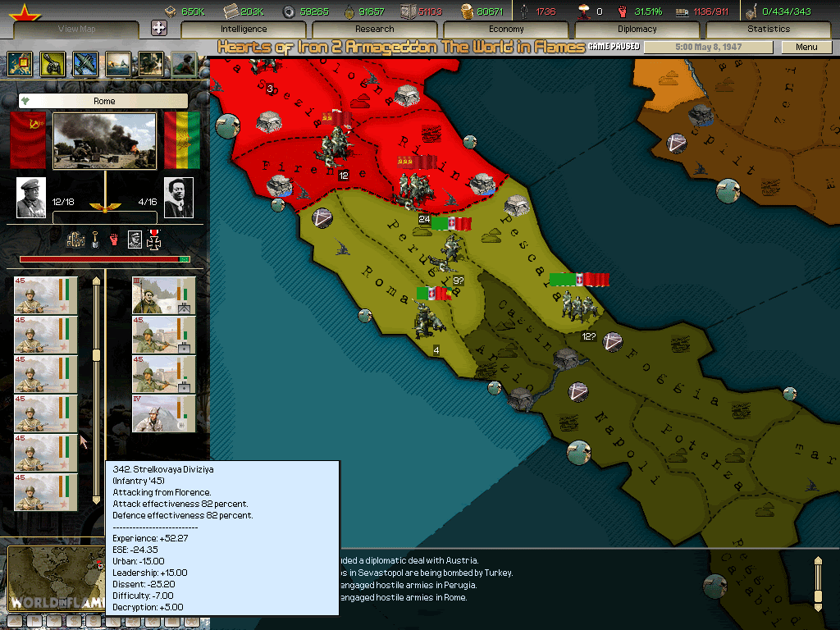The image size is (840, 630).
Task: Click the Soviet hammer and sickle flag
Action: 28,140
